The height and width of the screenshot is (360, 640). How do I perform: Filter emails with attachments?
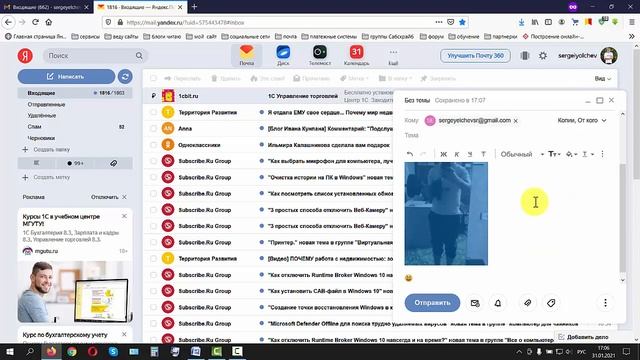(x=113, y=163)
